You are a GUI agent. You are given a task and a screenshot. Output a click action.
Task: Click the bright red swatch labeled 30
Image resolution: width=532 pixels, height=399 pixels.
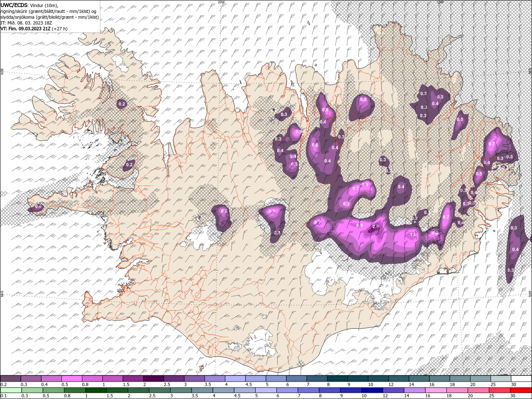pyautogui.click(x=521, y=390)
